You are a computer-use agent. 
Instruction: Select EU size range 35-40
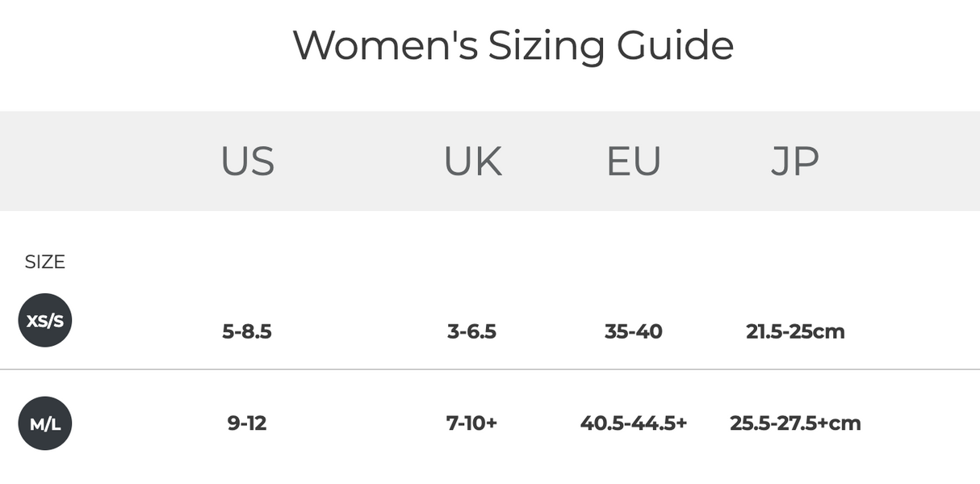coord(634,331)
